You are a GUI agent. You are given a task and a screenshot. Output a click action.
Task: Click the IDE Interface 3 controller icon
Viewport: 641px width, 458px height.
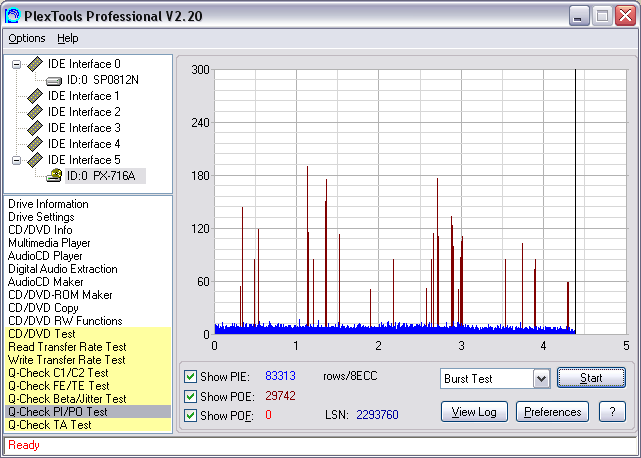point(35,128)
